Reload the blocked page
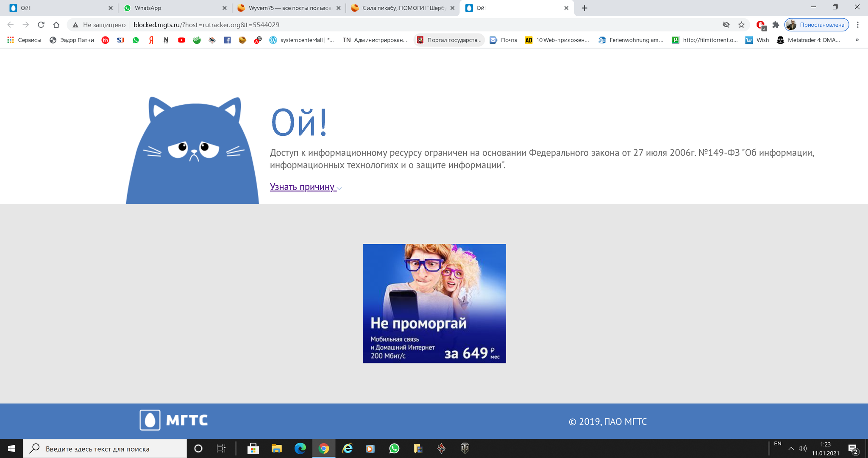The image size is (868, 458). coord(41,25)
